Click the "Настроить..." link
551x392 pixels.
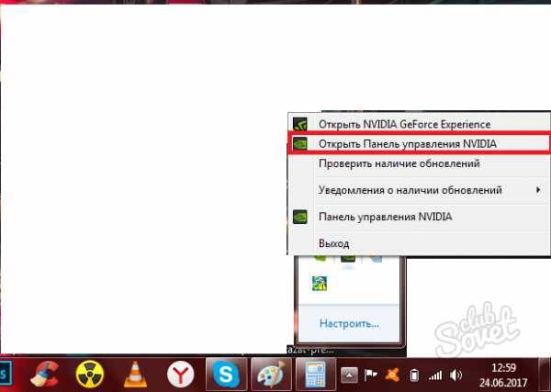coord(348,323)
